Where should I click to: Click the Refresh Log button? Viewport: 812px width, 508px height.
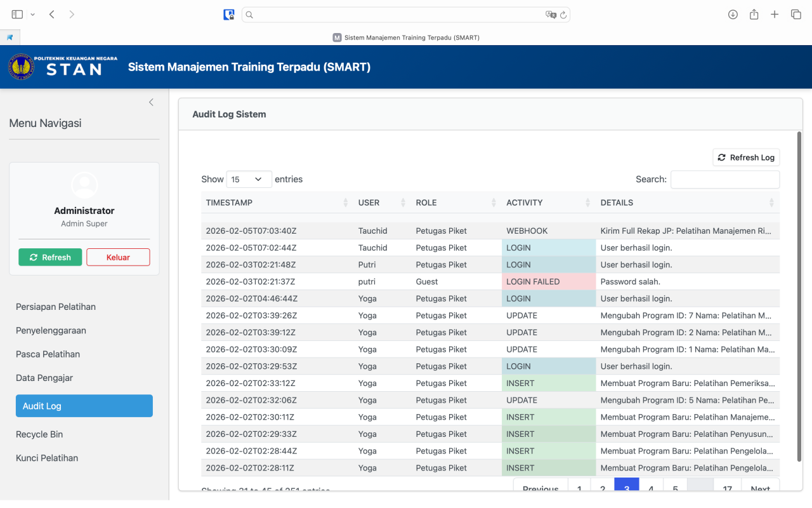click(745, 157)
